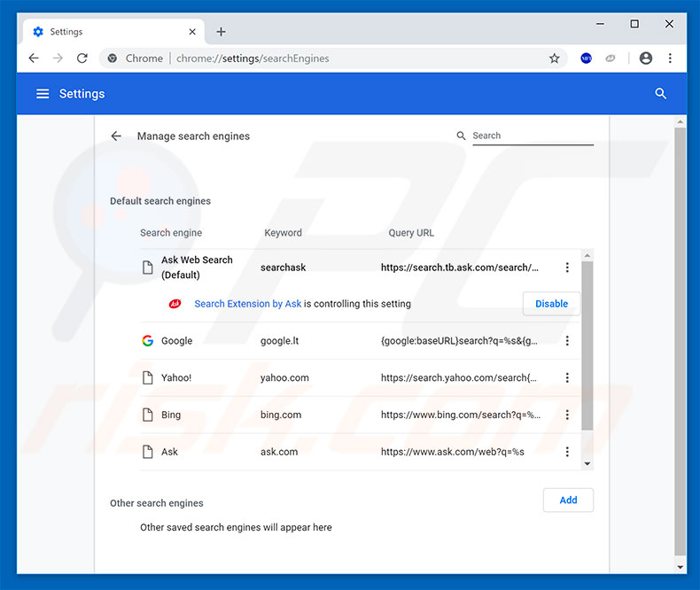The width and height of the screenshot is (700, 590).
Task: Click the Bing query URL text
Action: pyautogui.click(x=460, y=415)
